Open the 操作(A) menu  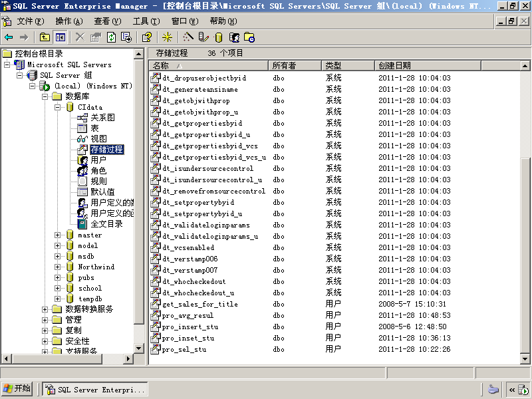(69, 21)
